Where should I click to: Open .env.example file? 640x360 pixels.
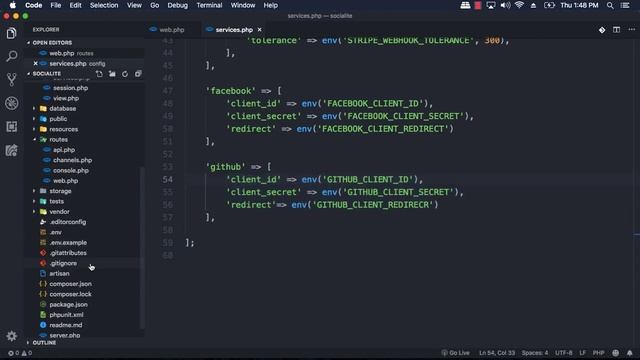68,242
